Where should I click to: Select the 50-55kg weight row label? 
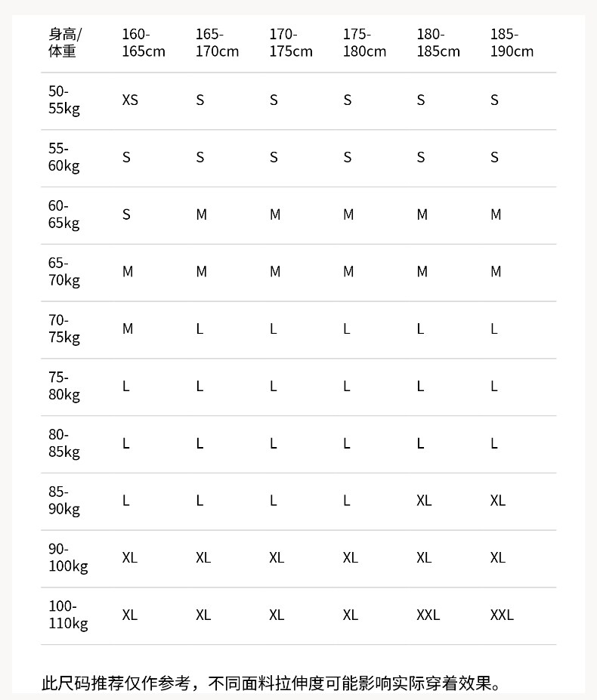coord(64,100)
